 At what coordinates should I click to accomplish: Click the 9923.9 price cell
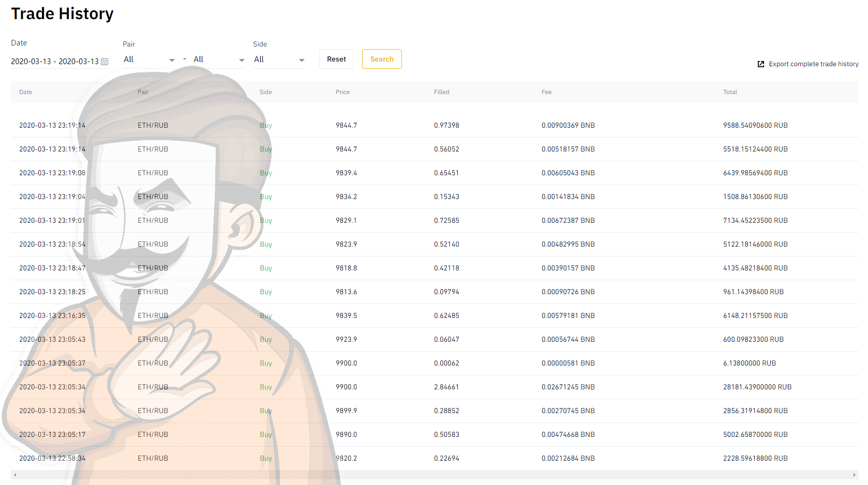[346, 339]
